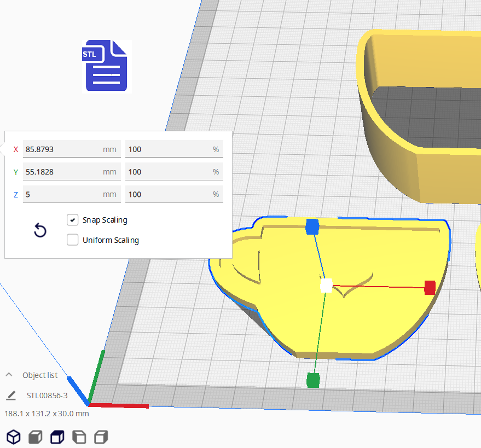481x448 pixels.
Task: Click the Z scale percentage field
Action: point(169,194)
